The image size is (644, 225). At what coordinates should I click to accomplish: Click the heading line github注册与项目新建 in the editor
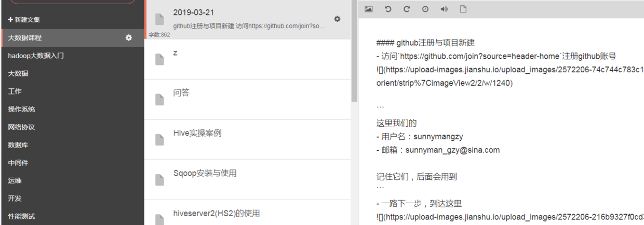(426, 43)
